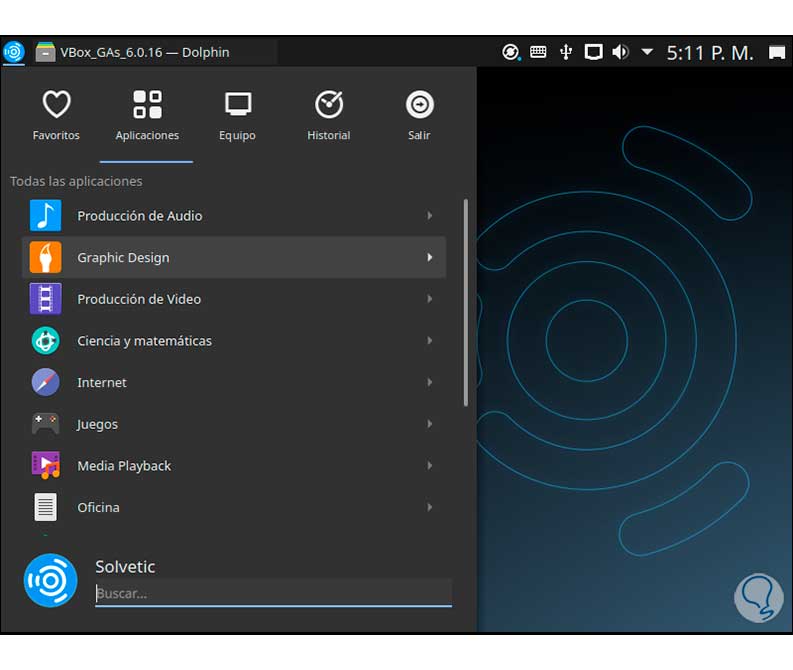793x670 pixels.
Task: Switch to the Salir tab label
Action: [419, 135]
